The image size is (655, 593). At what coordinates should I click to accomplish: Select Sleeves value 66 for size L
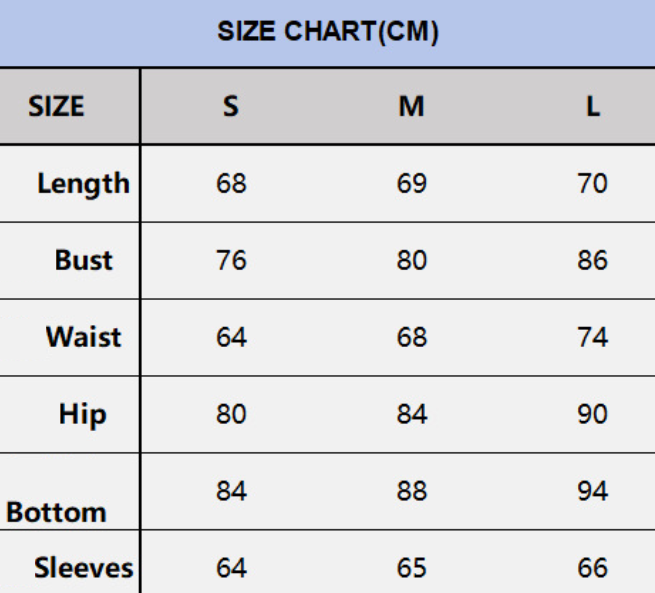592,568
